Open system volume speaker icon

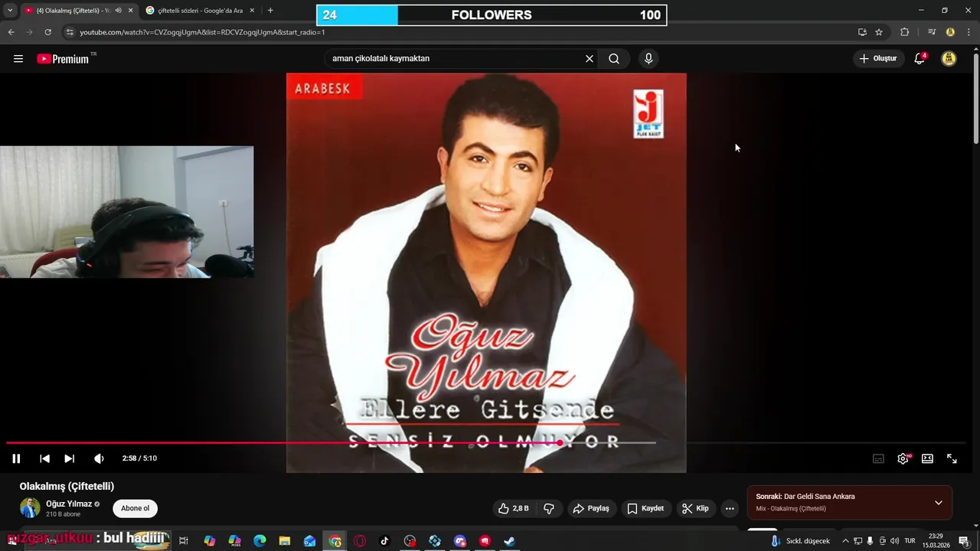(x=894, y=541)
